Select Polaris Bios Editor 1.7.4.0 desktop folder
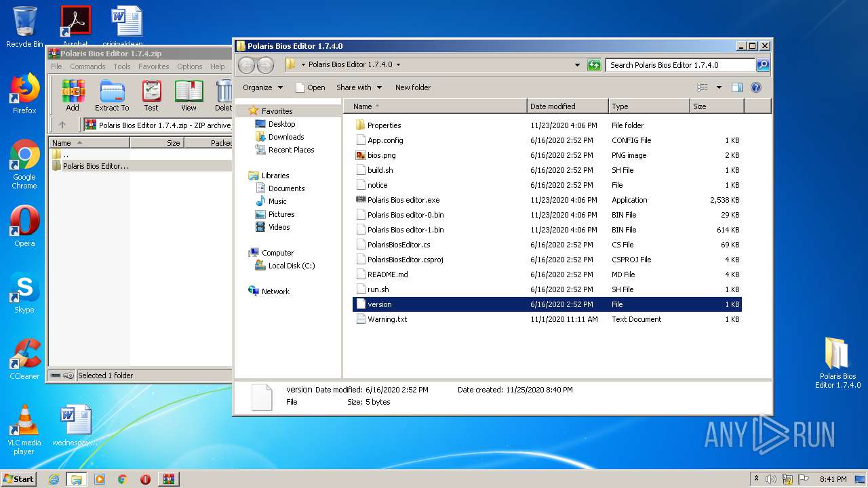The image size is (868, 488). (x=837, y=363)
